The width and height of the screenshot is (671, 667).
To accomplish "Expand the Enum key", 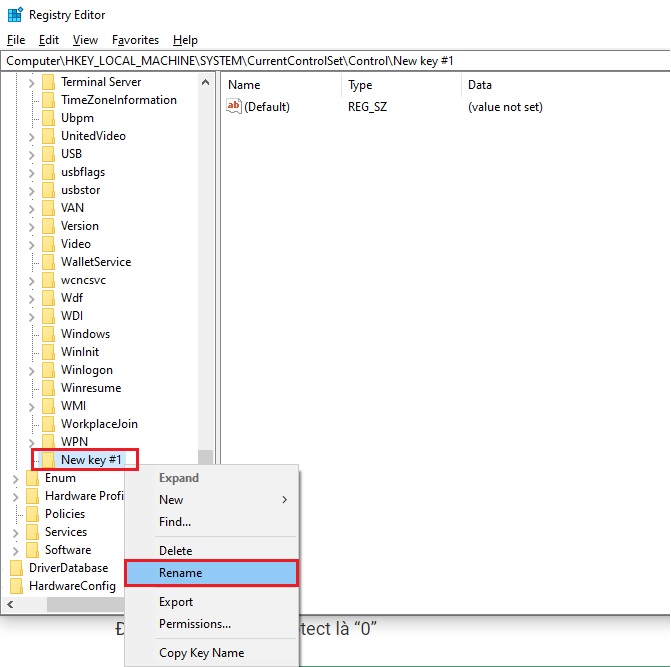I will coord(15,478).
